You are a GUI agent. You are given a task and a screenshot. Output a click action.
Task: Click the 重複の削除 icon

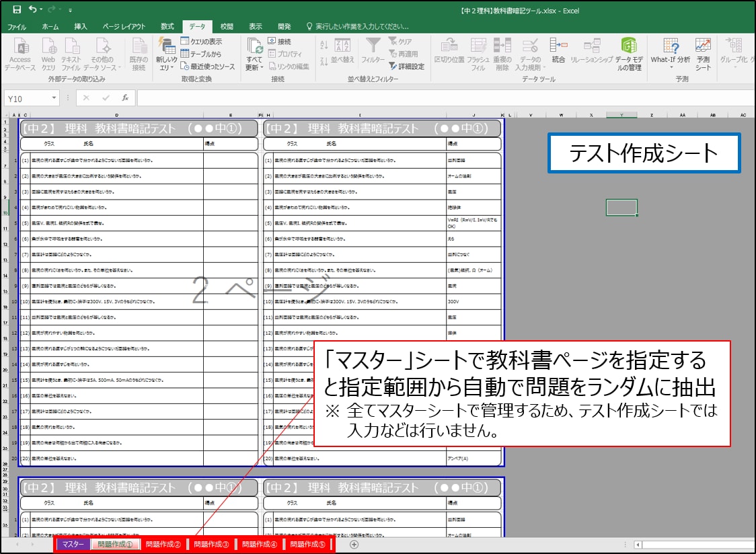tap(502, 54)
